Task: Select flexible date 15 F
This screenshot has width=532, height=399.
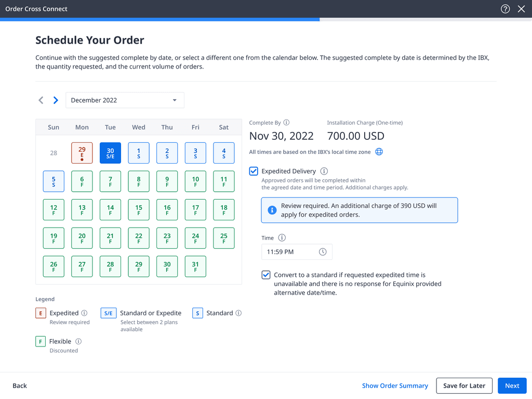Action: pos(138,210)
